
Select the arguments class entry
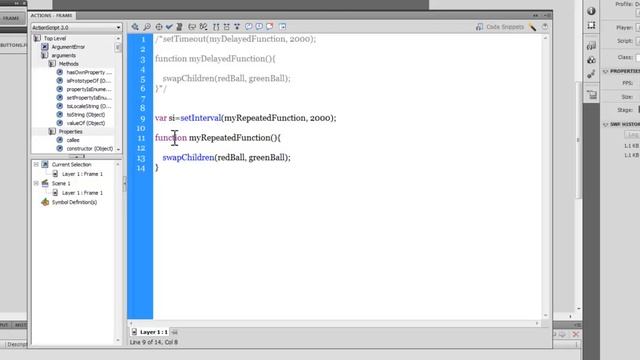click(63, 56)
